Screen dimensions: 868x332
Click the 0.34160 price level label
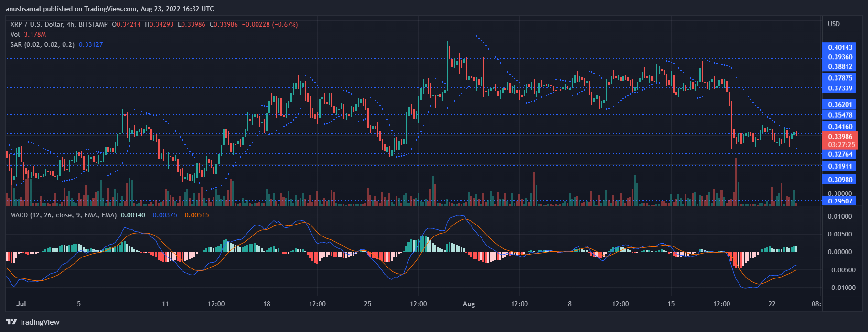(x=839, y=127)
